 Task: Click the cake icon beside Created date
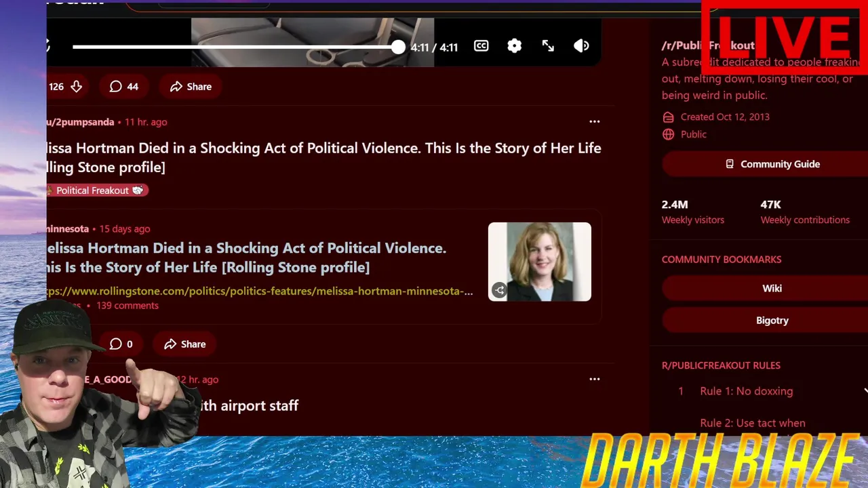668,117
